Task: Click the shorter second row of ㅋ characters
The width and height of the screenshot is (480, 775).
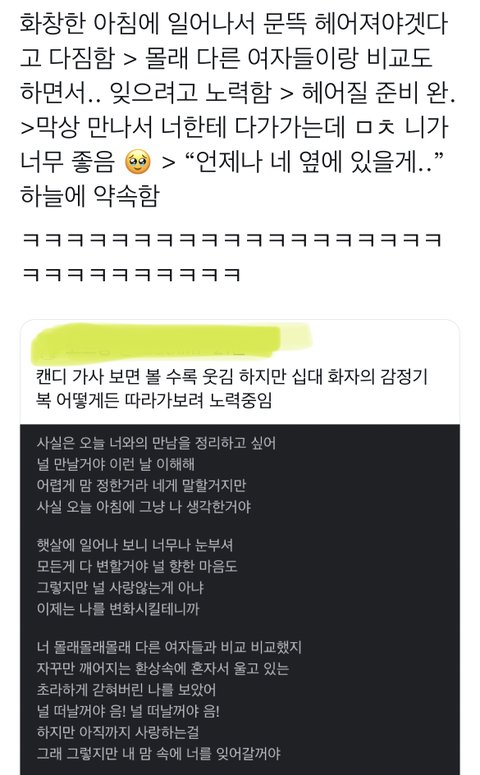Action: tap(131, 274)
